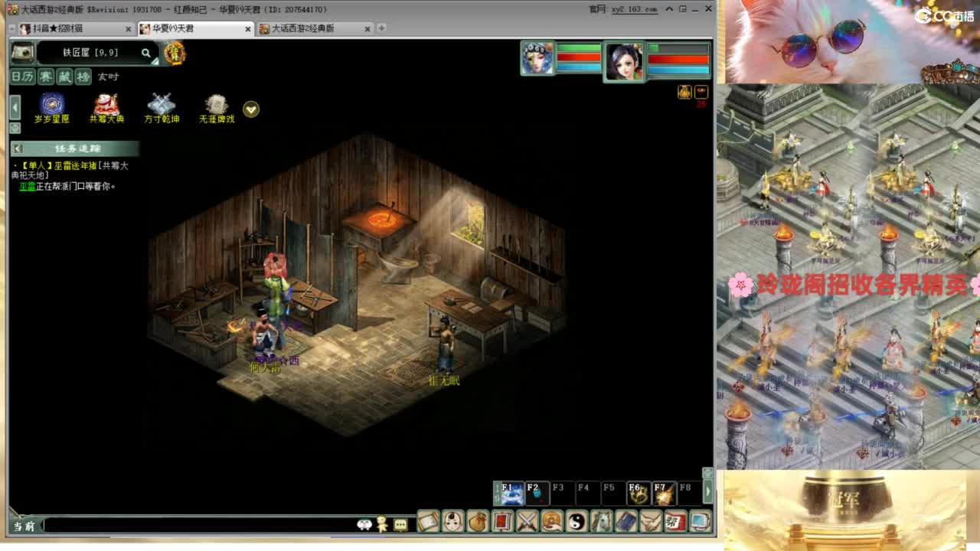
Task: Click the second character's blue mana bar
Action: coord(678,70)
